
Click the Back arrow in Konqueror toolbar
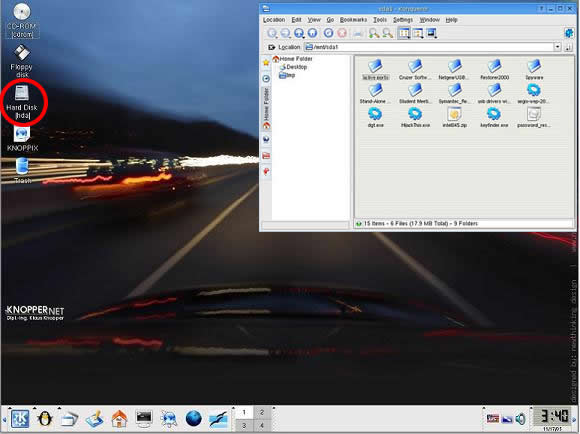pyautogui.click(x=272, y=33)
